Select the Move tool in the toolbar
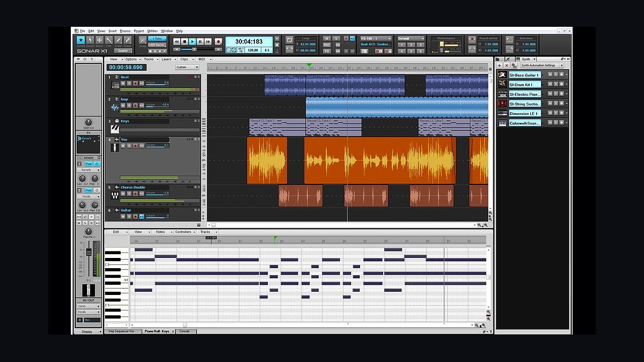Screen dimensions: 644x362 click(x=99, y=40)
